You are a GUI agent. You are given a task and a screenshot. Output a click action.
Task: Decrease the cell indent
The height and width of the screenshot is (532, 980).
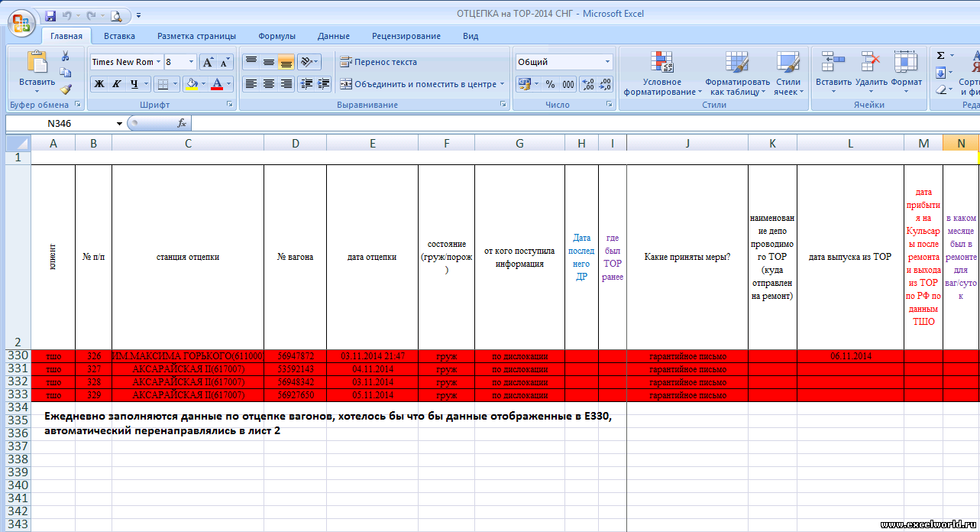click(306, 84)
